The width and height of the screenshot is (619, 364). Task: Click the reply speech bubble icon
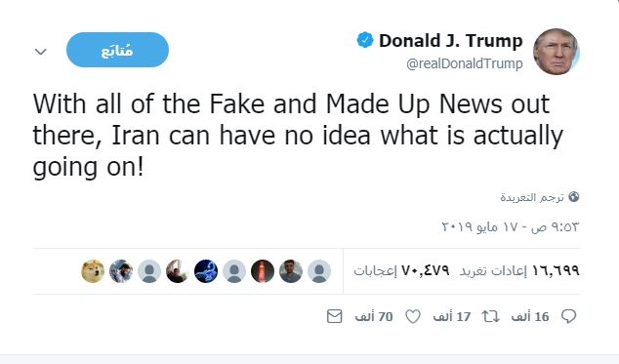[x=569, y=316]
